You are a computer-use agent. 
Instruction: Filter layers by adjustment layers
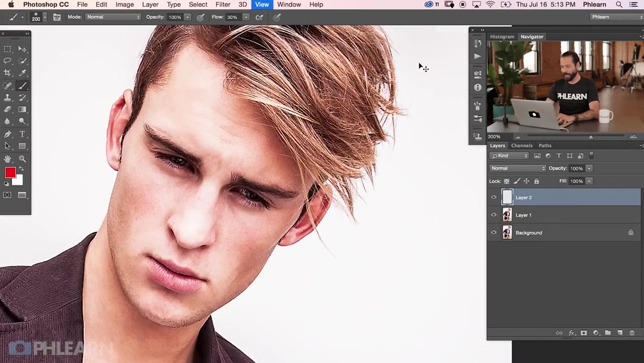[x=548, y=156]
